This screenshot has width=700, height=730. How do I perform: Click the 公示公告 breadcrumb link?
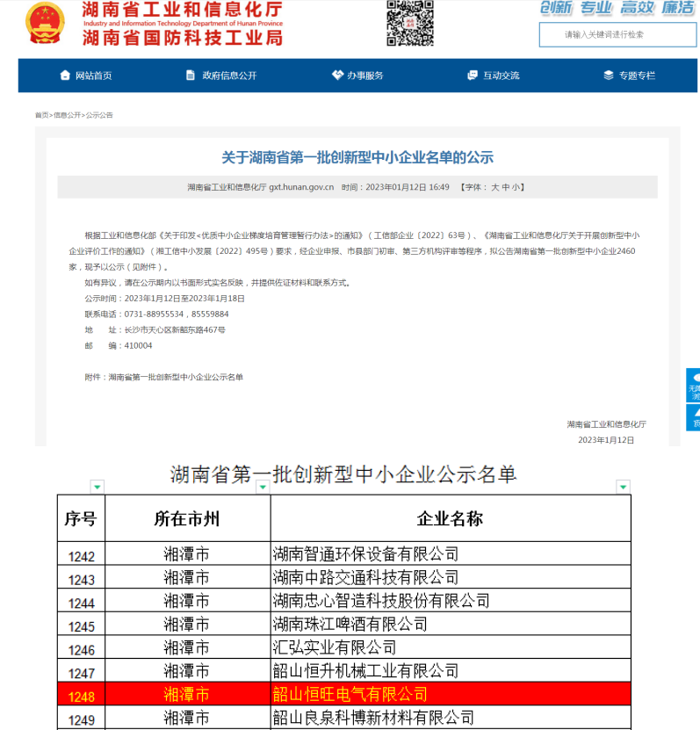point(99,115)
